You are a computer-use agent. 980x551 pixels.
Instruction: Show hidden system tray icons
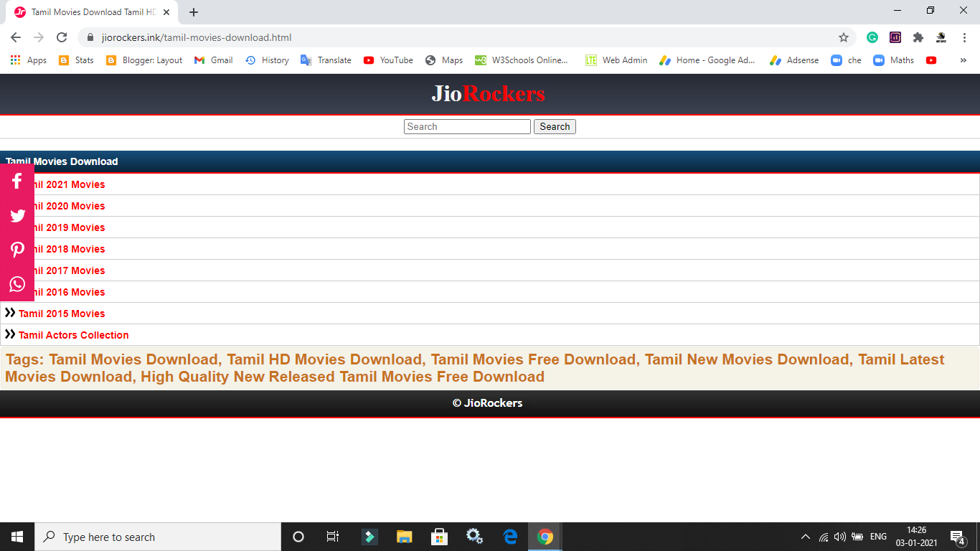pyautogui.click(x=806, y=537)
